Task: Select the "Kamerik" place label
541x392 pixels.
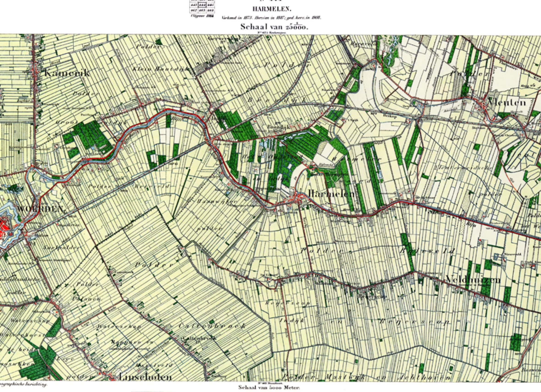Action: pyautogui.click(x=67, y=73)
